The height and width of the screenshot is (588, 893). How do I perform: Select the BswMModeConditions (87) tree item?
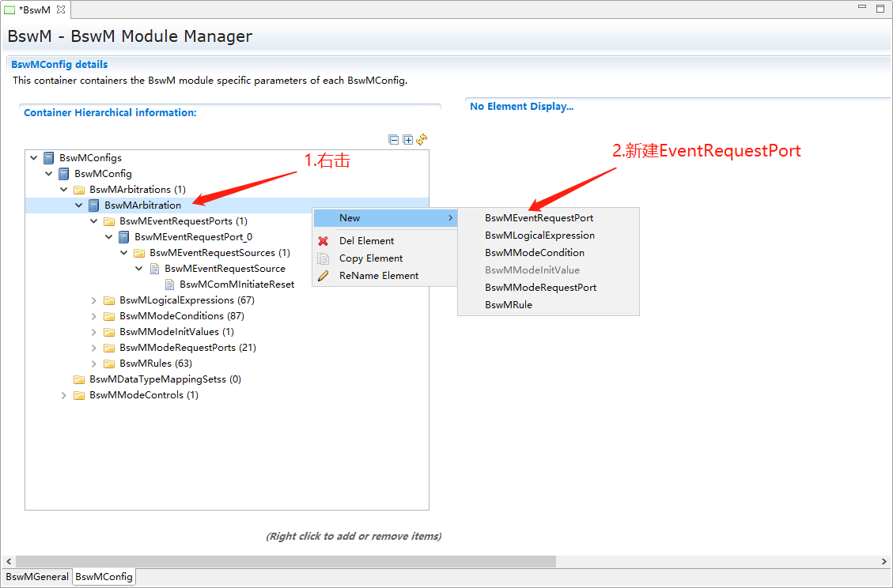[171, 316]
